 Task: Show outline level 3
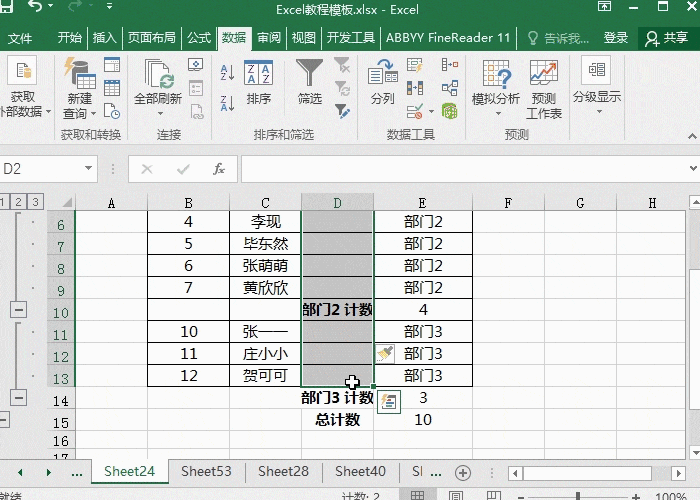coord(35,202)
